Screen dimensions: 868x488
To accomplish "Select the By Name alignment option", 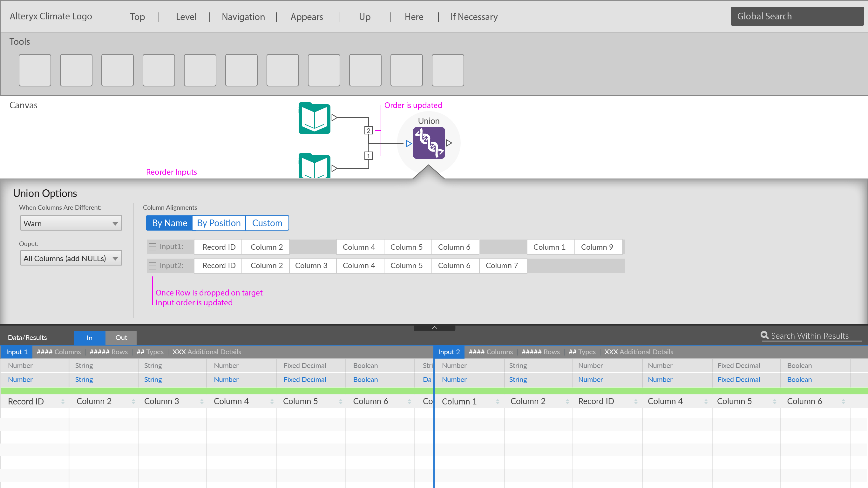I will pos(169,223).
